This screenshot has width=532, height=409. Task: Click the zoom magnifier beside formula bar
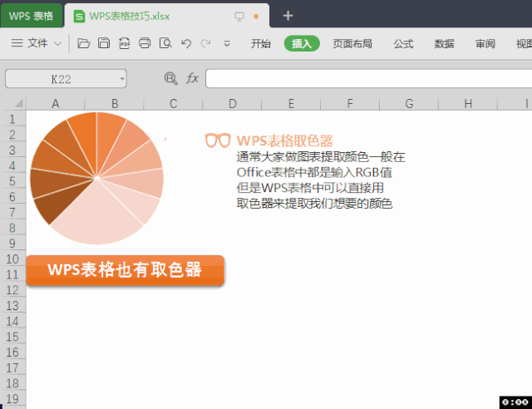(170, 78)
